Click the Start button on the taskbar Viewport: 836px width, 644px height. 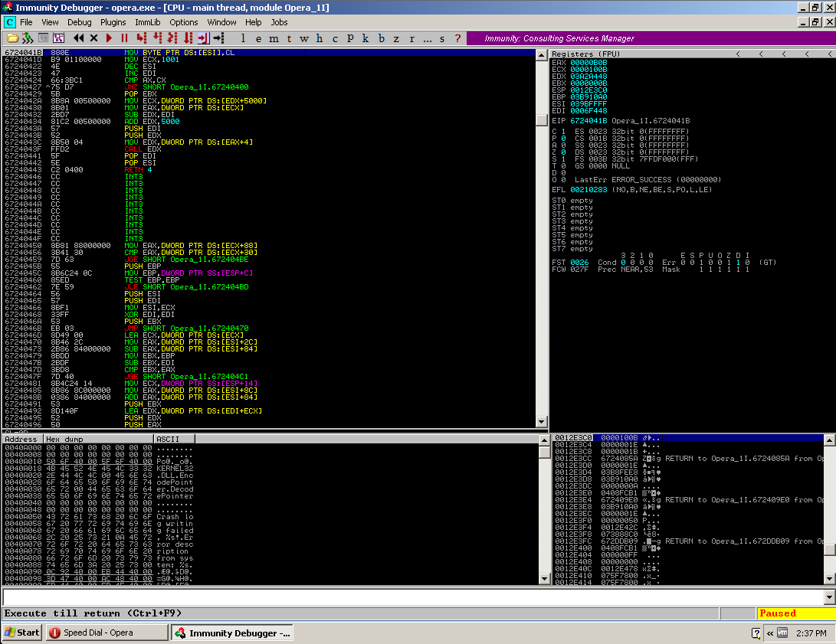tap(22, 633)
